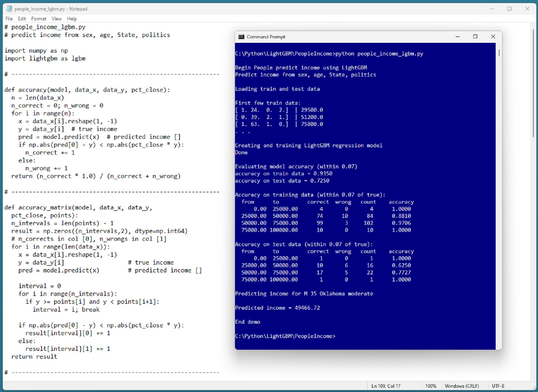538x392 pixels.
Task: Open the File menu
Action: [9, 19]
